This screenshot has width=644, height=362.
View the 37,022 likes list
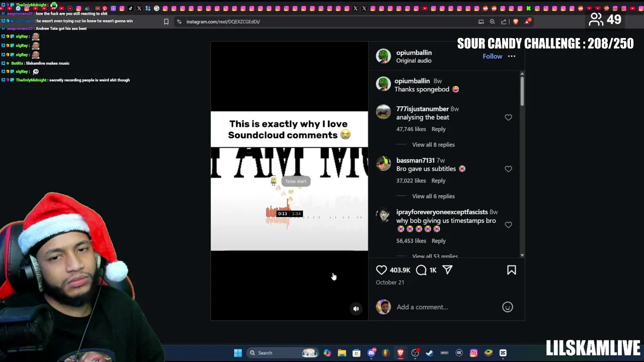411,180
